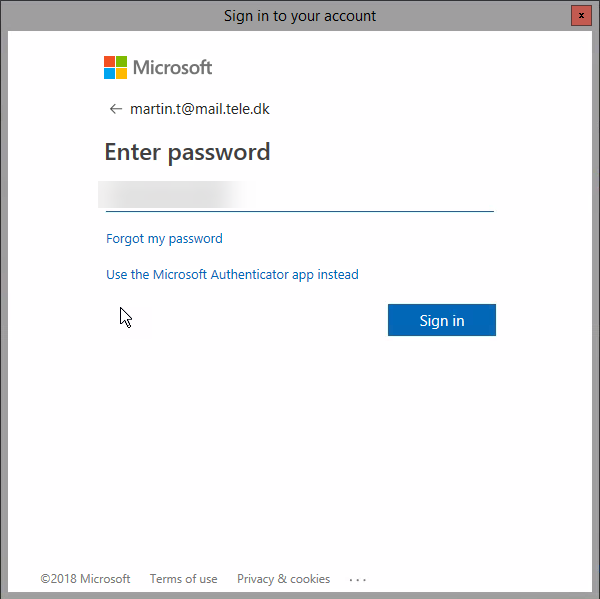Go back to change the email account
The width and height of the screenshot is (600, 599).
[x=116, y=109]
